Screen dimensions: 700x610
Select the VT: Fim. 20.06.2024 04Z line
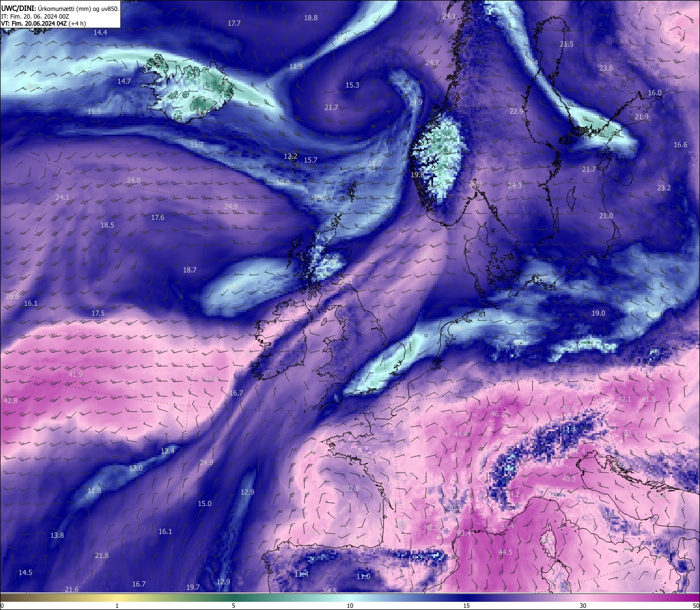pos(43,24)
